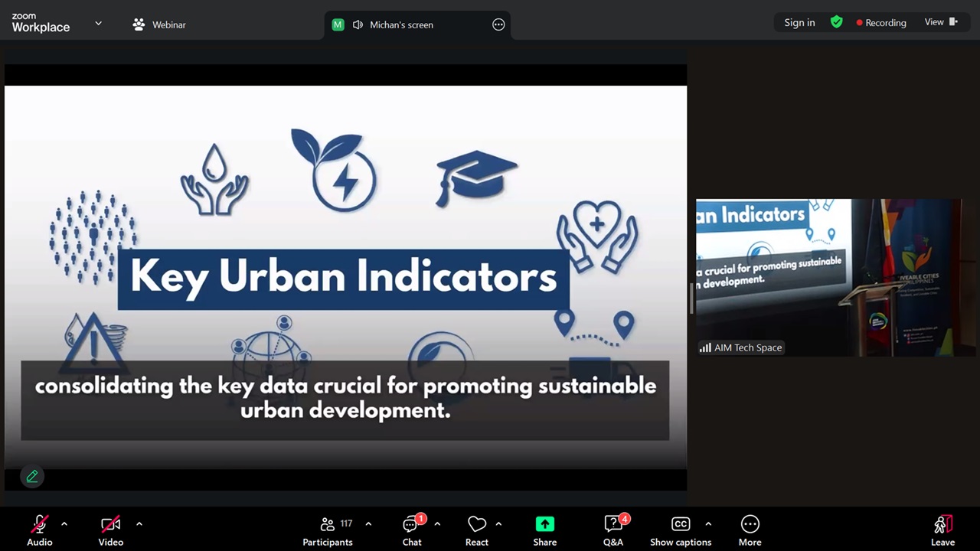The height and width of the screenshot is (551, 980).
Task: Select the AIM Tech Space video thumbnail
Action: [828, 277]
